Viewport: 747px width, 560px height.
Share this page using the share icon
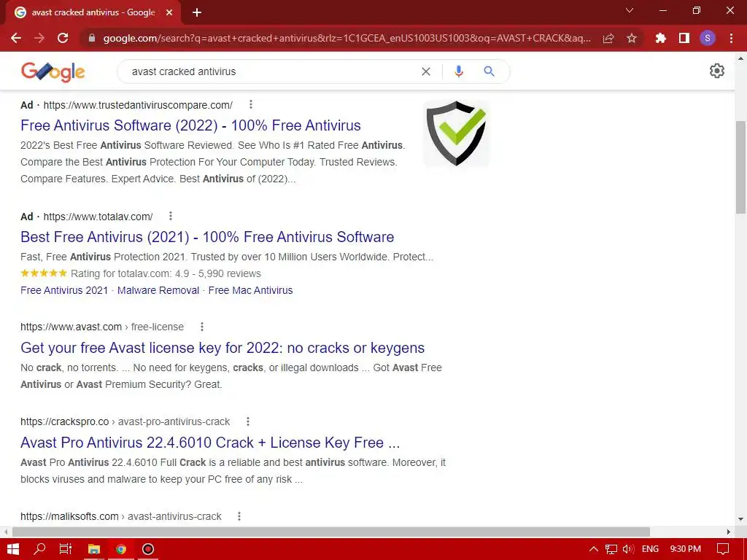pos(608,38)
